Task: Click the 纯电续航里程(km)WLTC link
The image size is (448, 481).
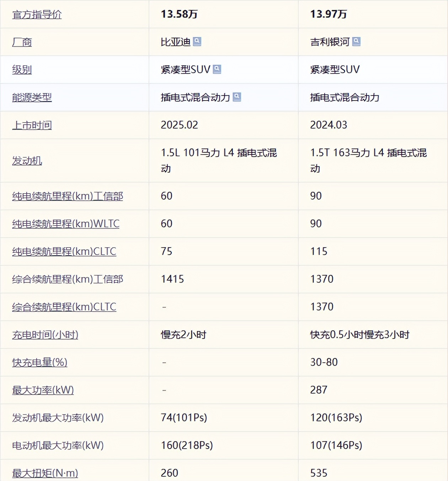Action: coord(66,224)
